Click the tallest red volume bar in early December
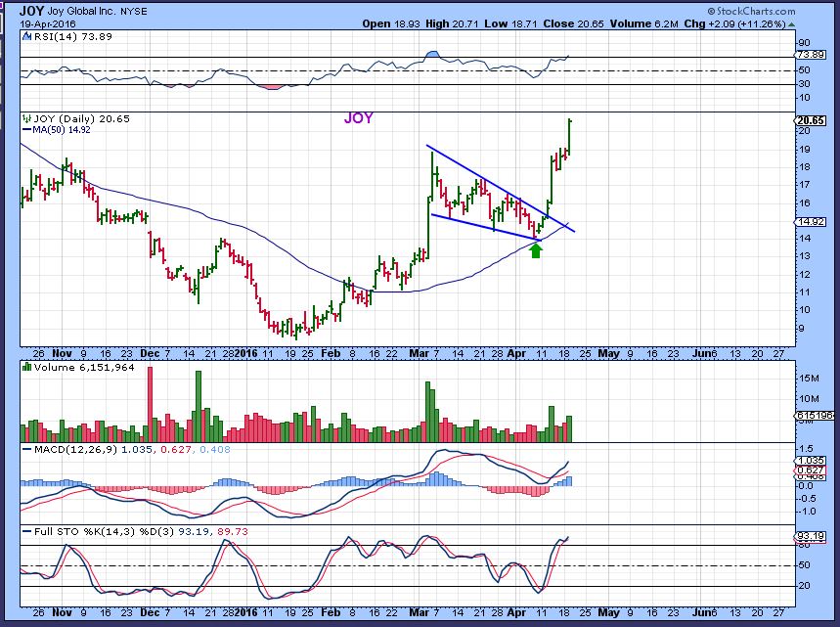The height and width of the screenshot is (627, 840). coord(150,404)
